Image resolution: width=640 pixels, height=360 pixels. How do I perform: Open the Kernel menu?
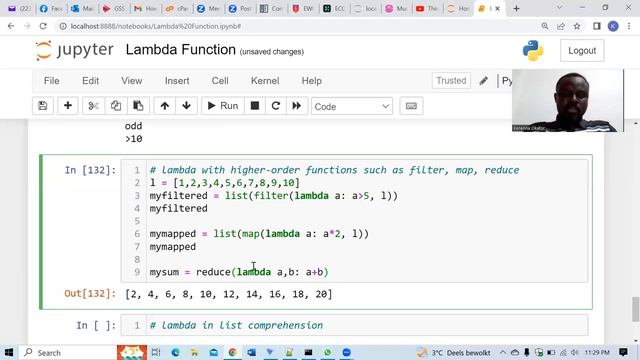265,81
